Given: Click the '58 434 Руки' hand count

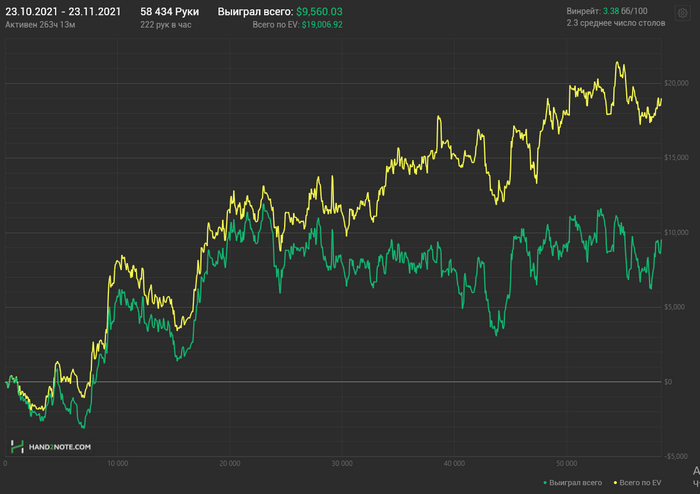Looking at the screenshot, I should (170, 12).
